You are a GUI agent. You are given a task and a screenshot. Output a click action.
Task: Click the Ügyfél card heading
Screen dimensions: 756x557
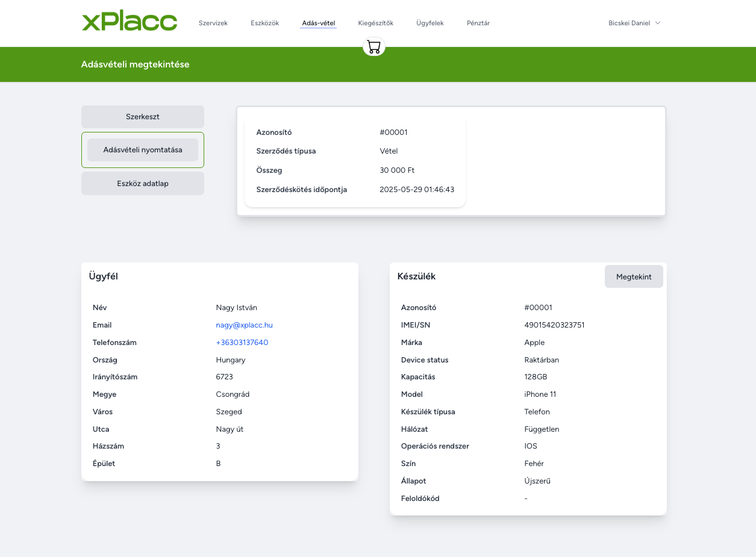[104, 276]
